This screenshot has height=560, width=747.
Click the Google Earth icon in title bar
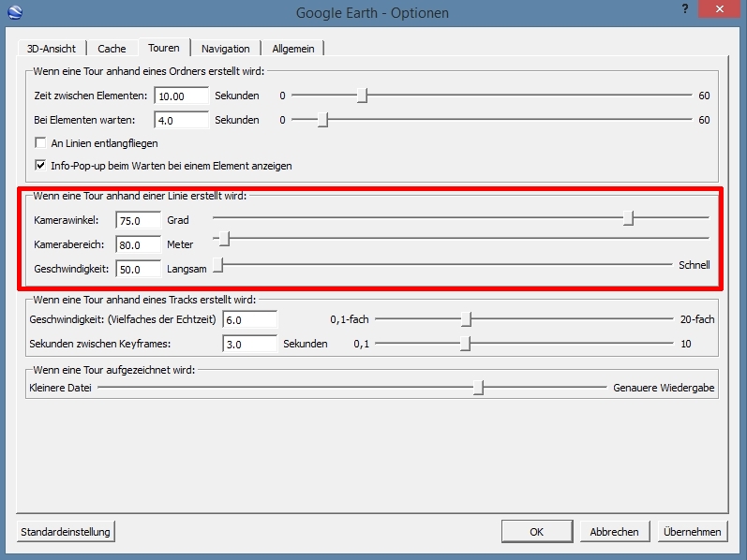(x=13, y=13)
